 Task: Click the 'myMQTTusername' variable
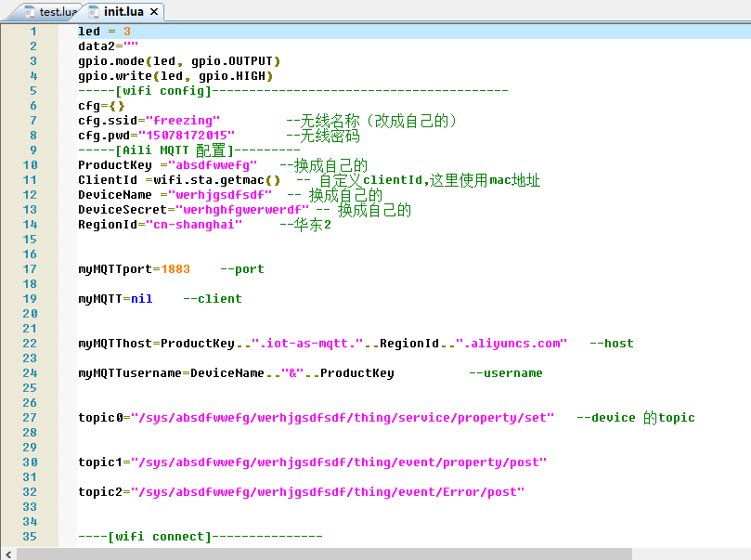click(x=130, y=373)
